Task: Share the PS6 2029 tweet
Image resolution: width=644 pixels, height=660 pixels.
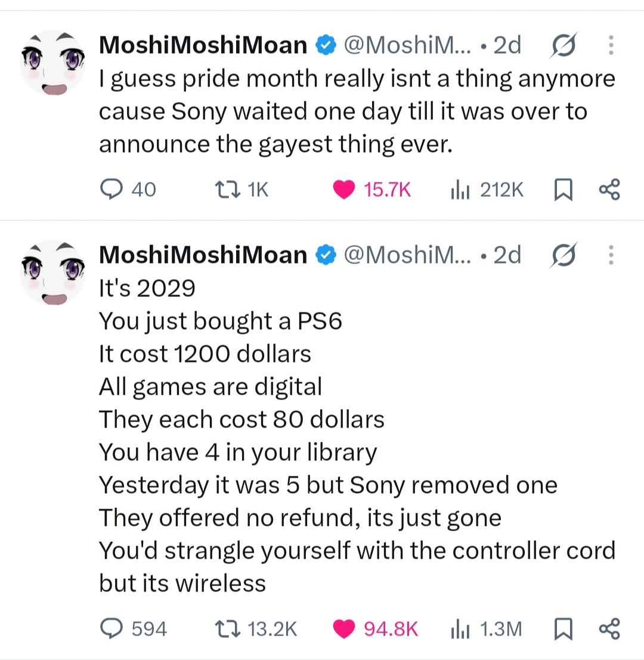Action: 609,629
